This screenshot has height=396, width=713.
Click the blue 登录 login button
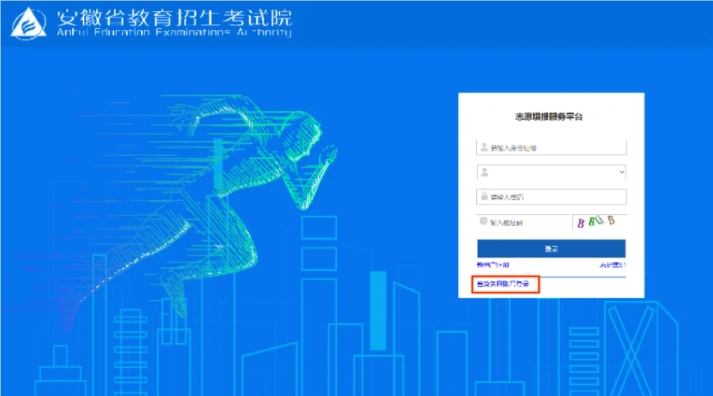551,249
